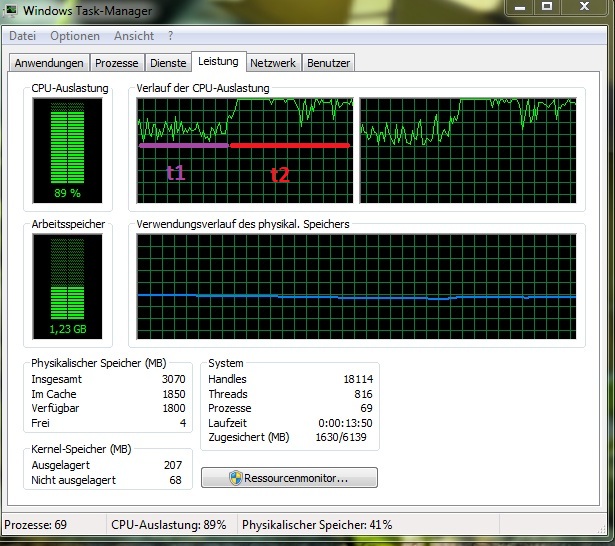Click the Nicht ausgelagert value 68
Viewport: 615px width, 546px height.
tap(175, 480)
